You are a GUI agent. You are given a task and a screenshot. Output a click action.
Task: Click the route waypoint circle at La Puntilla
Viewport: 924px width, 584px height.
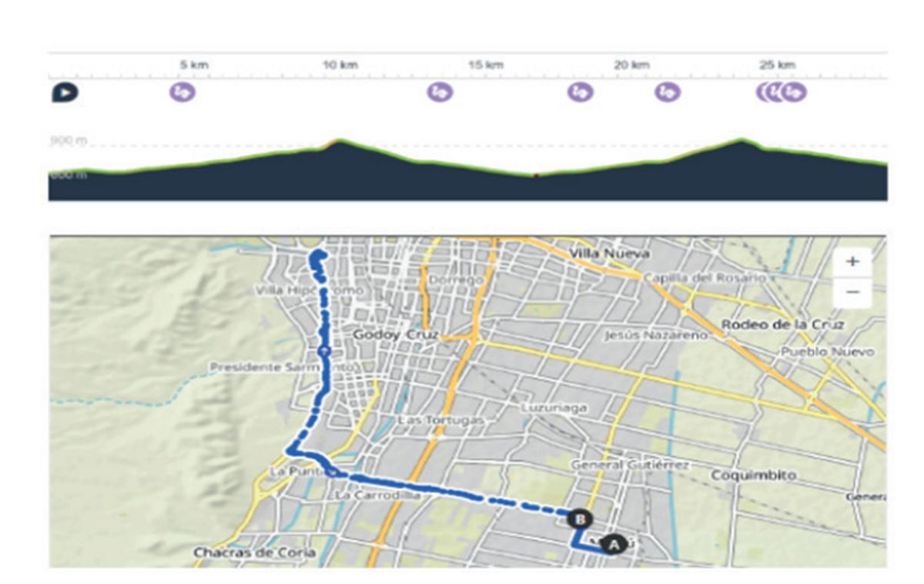(x=332, y=472)
